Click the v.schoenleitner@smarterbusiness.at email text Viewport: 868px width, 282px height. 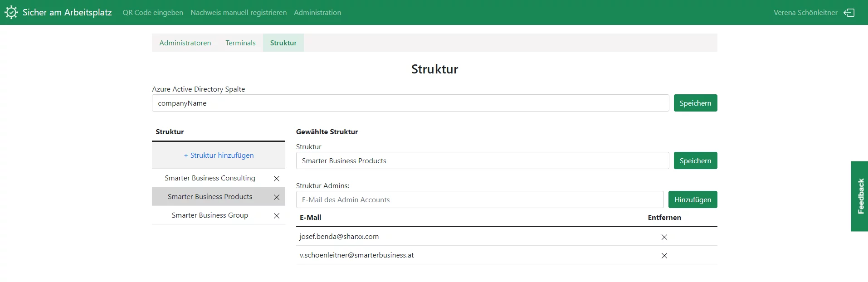(x=356, y=255)
